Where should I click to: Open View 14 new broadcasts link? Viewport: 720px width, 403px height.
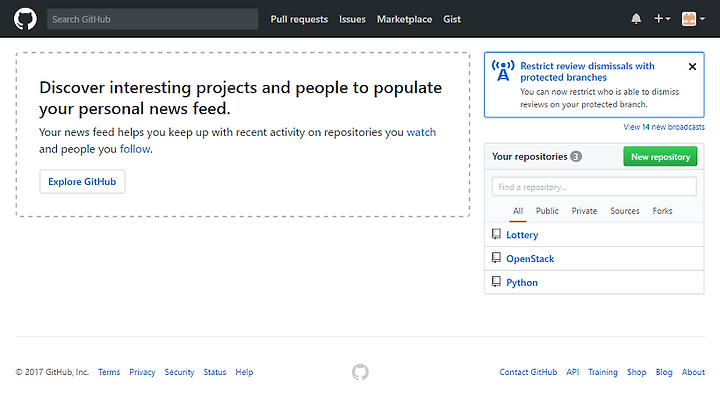click(x=664, y=127)
